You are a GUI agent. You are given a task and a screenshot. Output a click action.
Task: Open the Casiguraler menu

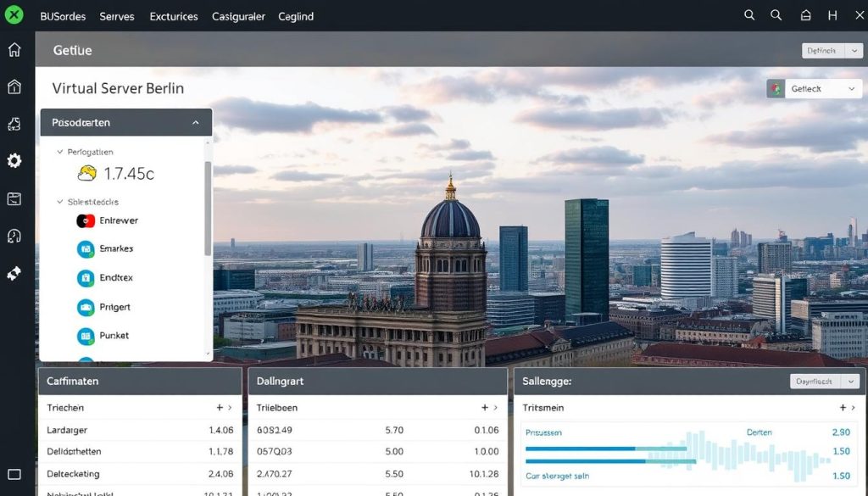coord(238,17)
